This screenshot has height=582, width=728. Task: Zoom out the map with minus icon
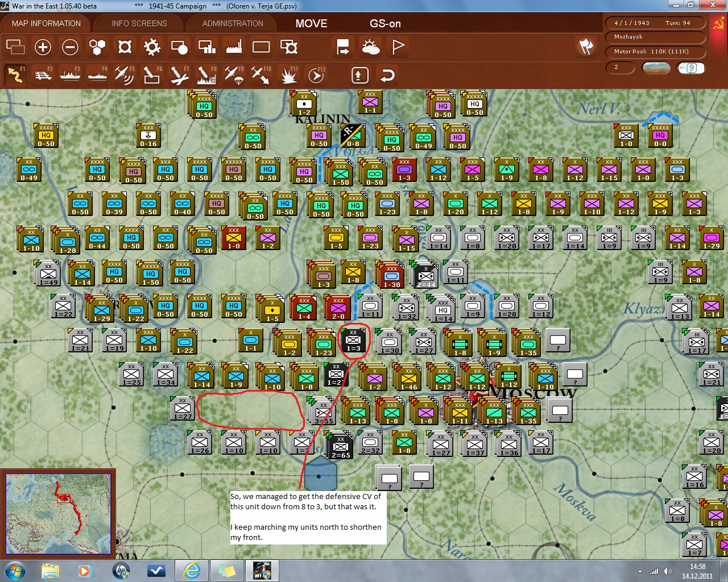click(70, 47)
